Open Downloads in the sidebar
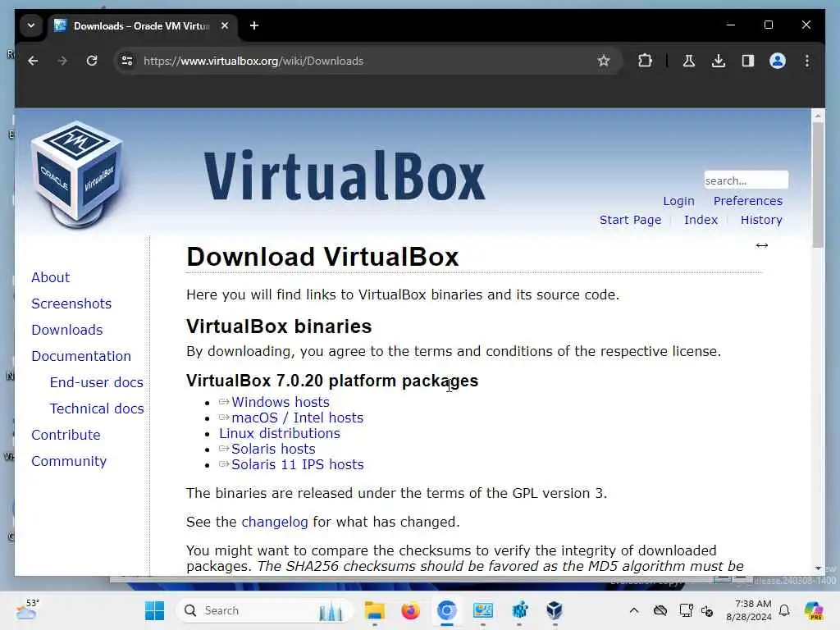This screenshot has width=840, height=630. (x=67, y=330)
